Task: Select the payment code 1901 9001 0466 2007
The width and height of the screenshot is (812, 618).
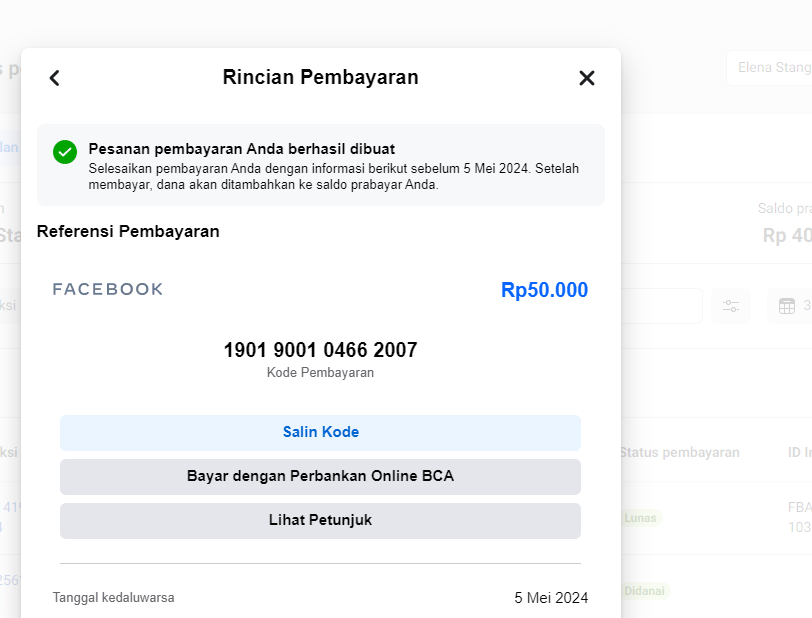Action: click(320, 350)
